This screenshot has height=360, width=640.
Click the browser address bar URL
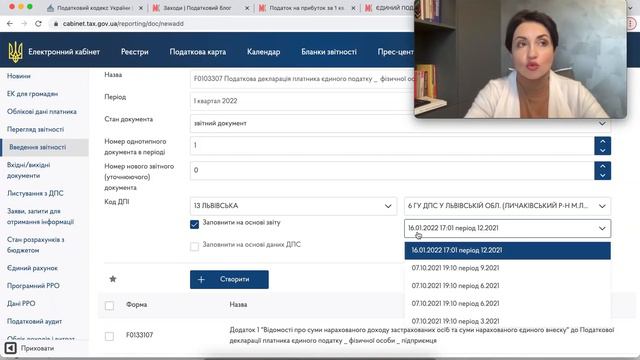[x=123, y=24]
